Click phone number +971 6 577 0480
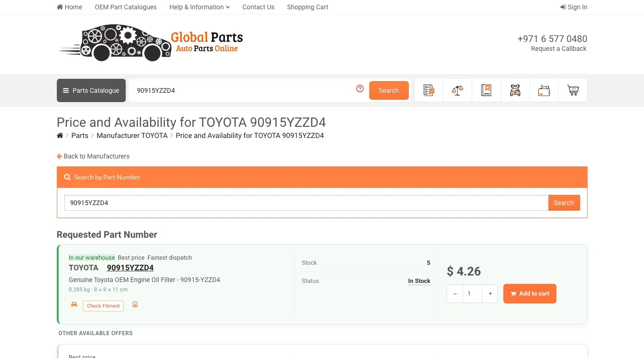This screenshot has height=358, width=644. [x=552, y=39]
